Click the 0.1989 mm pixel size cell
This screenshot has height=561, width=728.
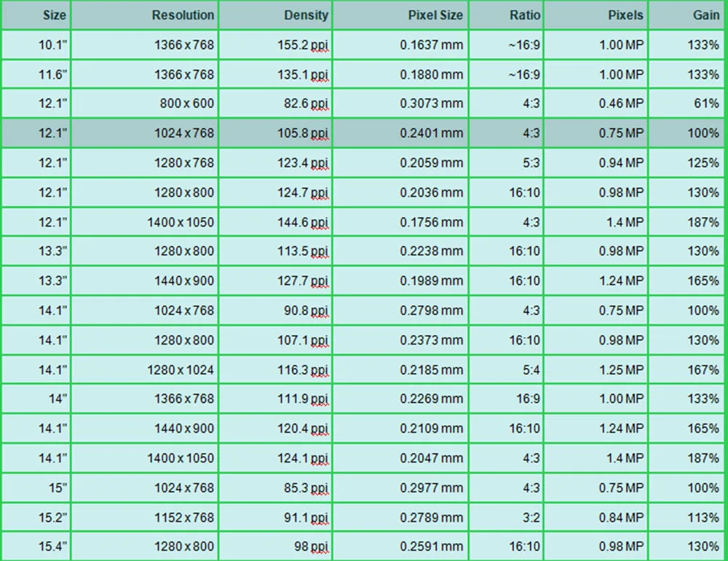[400, 280]
